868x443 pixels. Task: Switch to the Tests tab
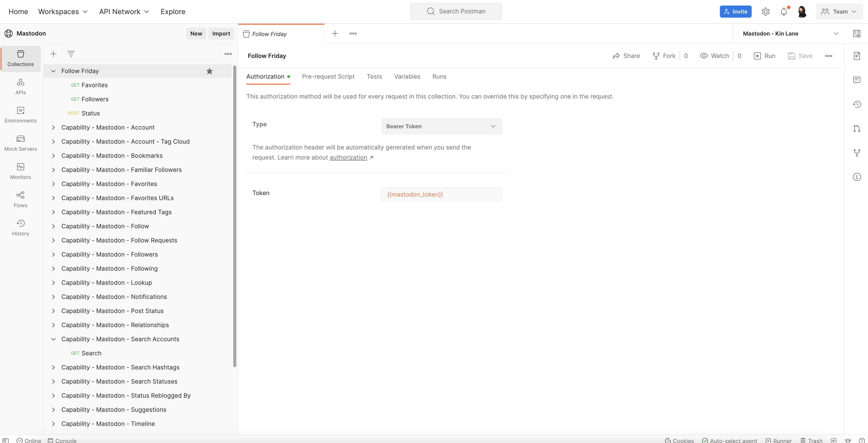374,77
